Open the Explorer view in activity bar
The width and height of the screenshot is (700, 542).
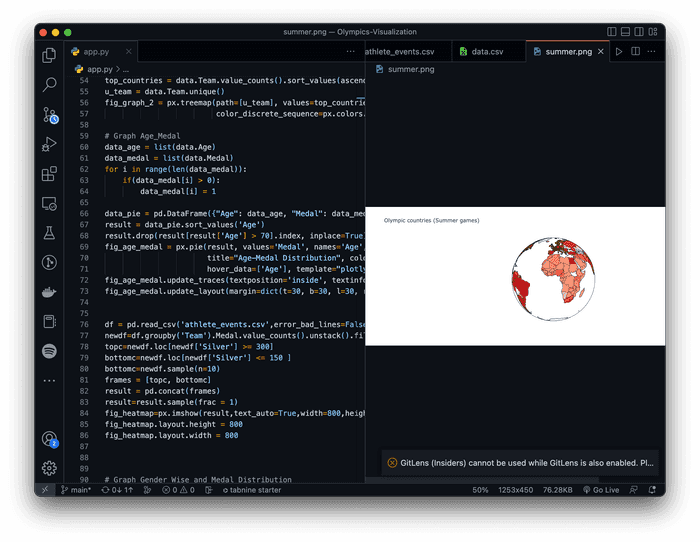coord(49,55)
